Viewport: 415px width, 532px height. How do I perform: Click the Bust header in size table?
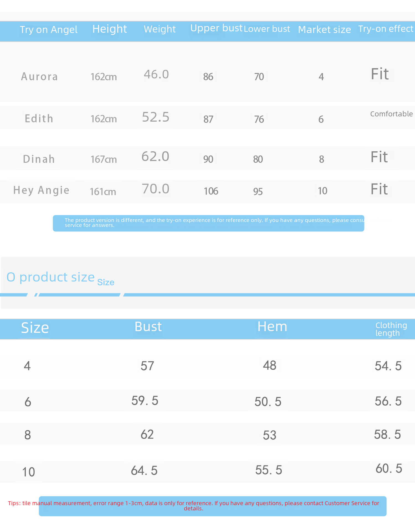point(148,327)
